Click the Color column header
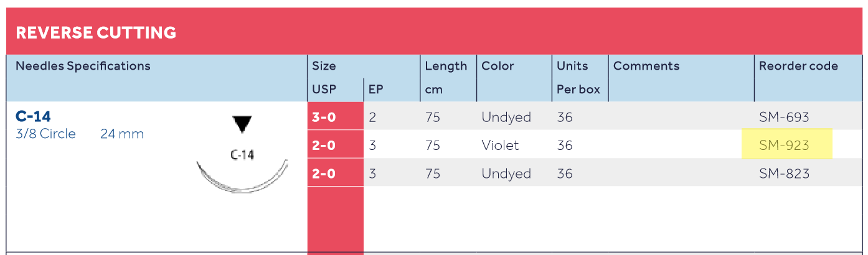The height and width of the screenshot is (255, 868). [498, 66]
